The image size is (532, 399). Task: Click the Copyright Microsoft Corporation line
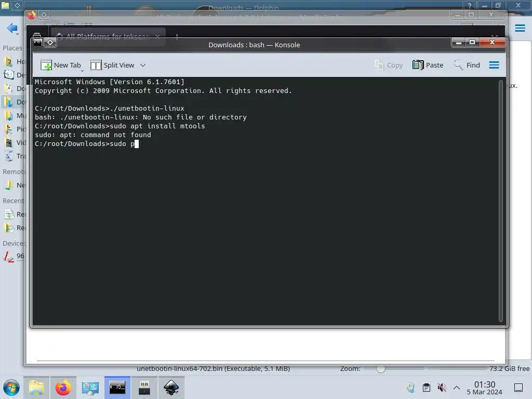click(163, 90)
